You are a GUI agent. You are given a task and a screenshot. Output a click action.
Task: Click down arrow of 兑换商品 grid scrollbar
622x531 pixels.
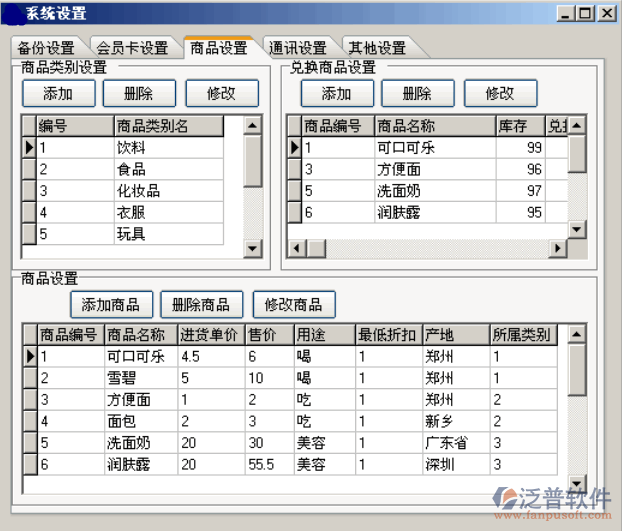pyautogui.click(x=577, y=229)
